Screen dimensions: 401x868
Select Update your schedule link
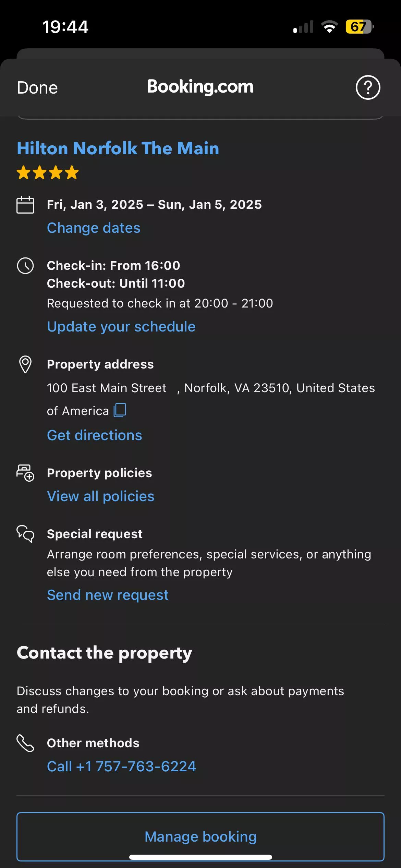(x=121, y=327)
